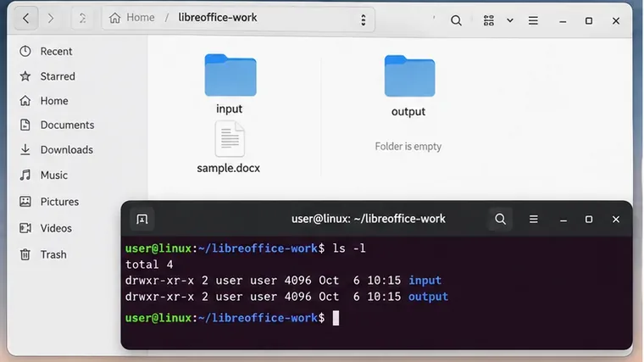Open file manager search
The width and height of the screenshot is (644, 362).
456,20
